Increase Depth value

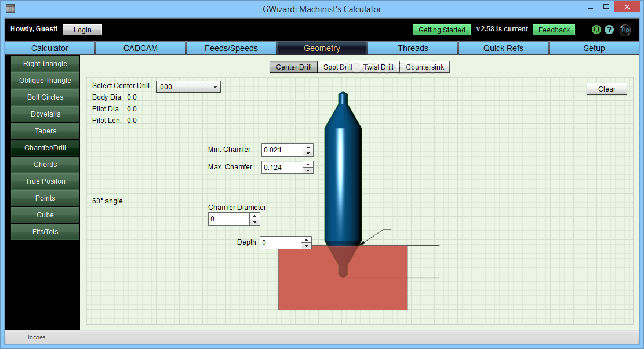307,239
